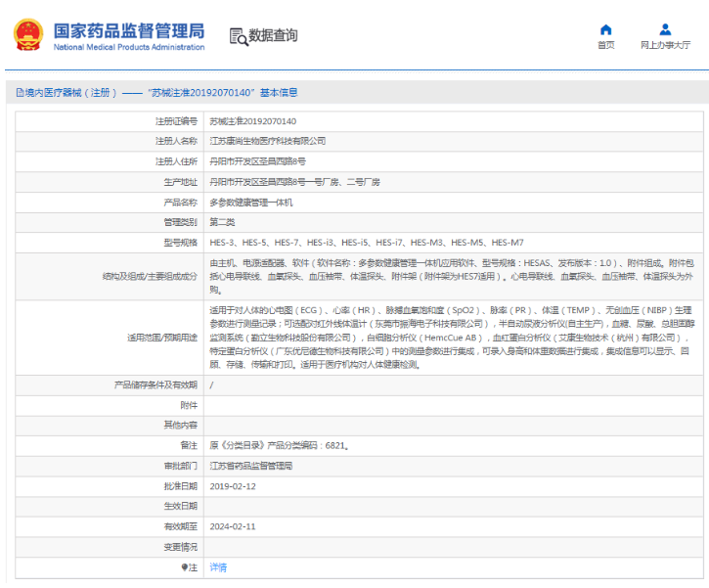Click National Medical Products Administration subtitle
The height and width of the screenshot is (588, 709).
tap(129, 47)
